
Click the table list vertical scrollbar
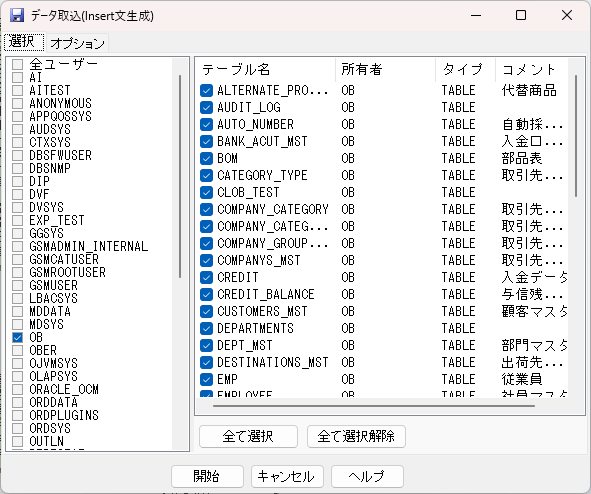(576, 136)
